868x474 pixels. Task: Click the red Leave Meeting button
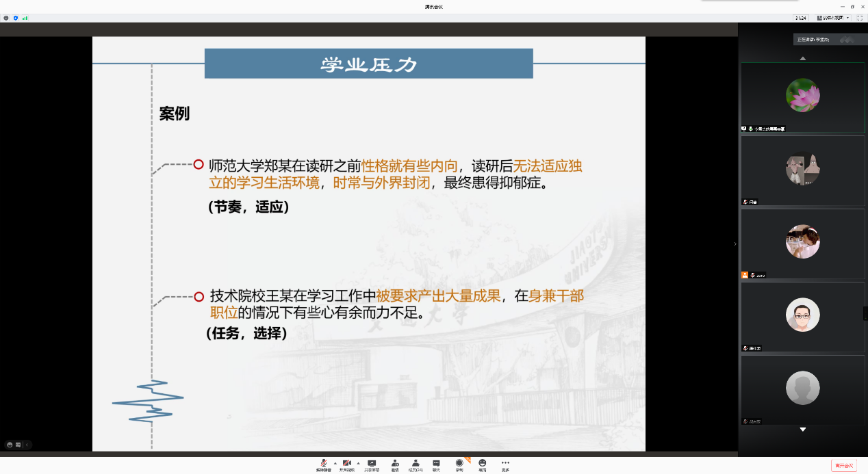point(843,466)
